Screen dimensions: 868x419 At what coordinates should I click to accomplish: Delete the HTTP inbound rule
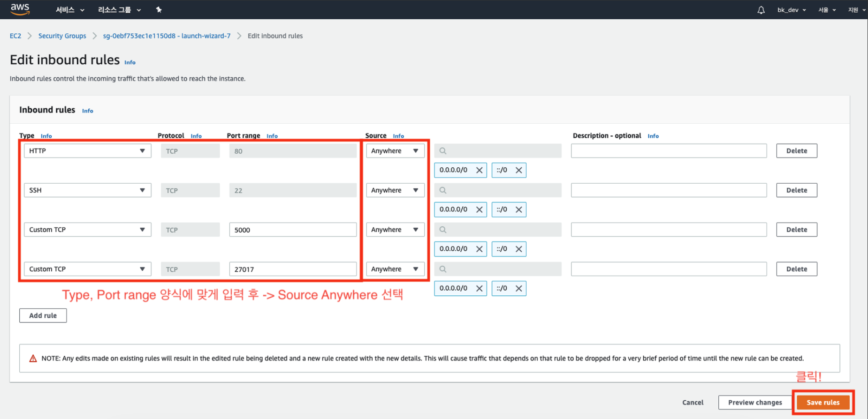click(x=797, y=151)
